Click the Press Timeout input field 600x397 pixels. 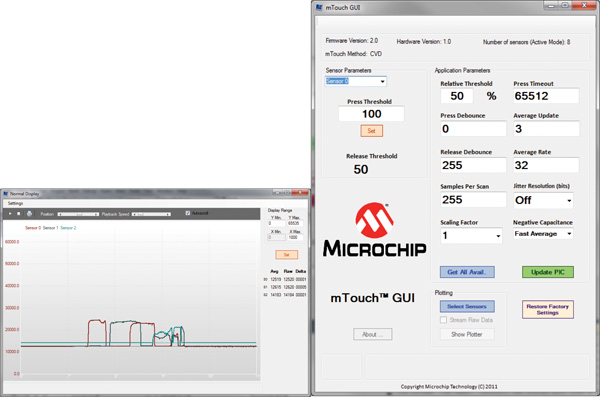[546, 96]
